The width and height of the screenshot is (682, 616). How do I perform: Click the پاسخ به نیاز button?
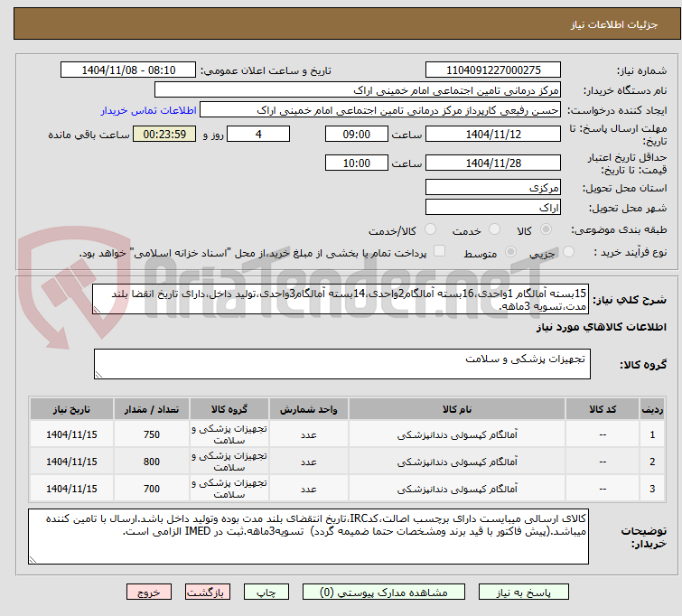click(524, 593)
